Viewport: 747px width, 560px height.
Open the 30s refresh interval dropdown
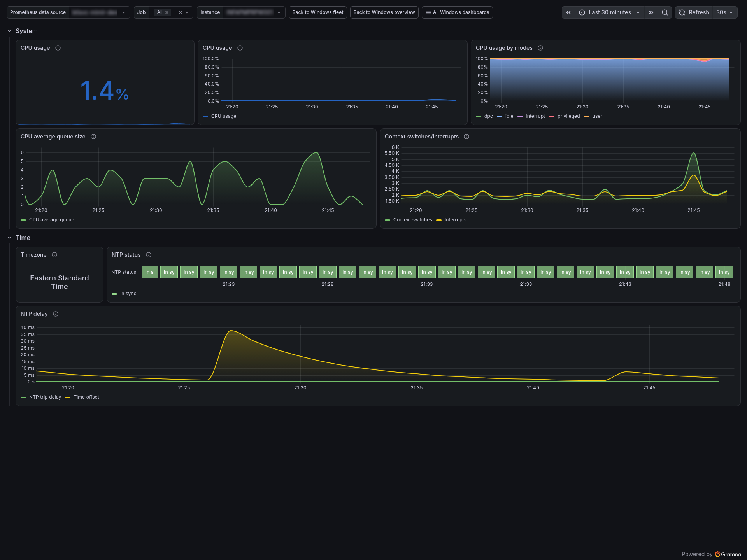[725, 12]
